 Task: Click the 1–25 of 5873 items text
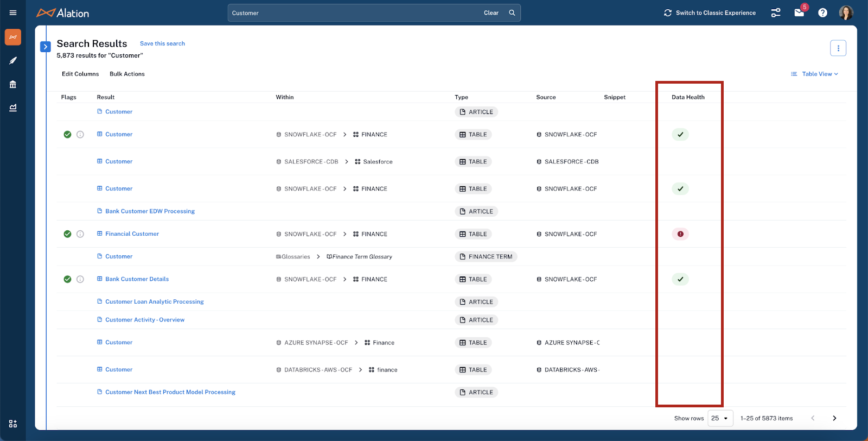[767, 418]
